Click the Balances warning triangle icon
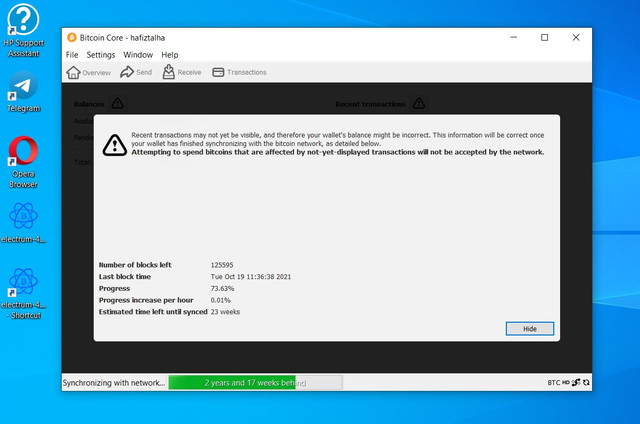Viewport: 640px width, 424px height. point(118,103)
